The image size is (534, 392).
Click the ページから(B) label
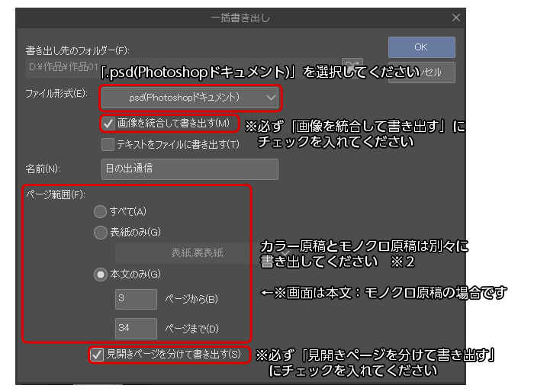click(x=191, y=299)
